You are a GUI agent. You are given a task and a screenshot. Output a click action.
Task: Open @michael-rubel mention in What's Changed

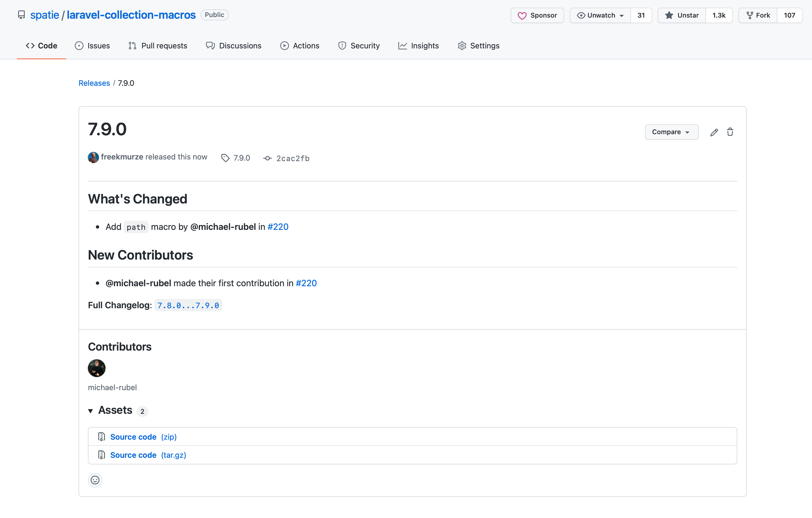(223, 227)
